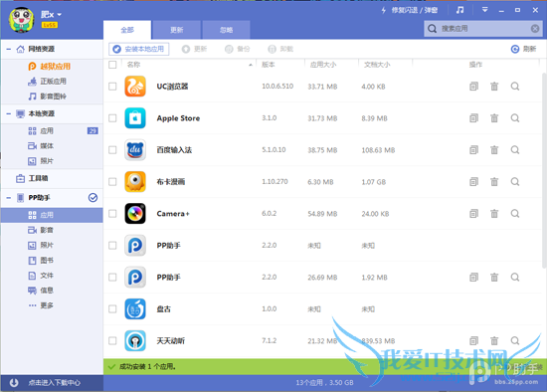The image size is (547, 392).
Task: Open the Apple Store app icon
Action: 135,118
